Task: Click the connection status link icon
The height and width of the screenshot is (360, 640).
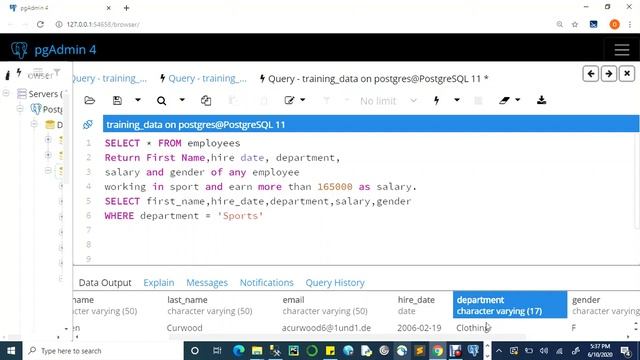Action: (88, 124)
